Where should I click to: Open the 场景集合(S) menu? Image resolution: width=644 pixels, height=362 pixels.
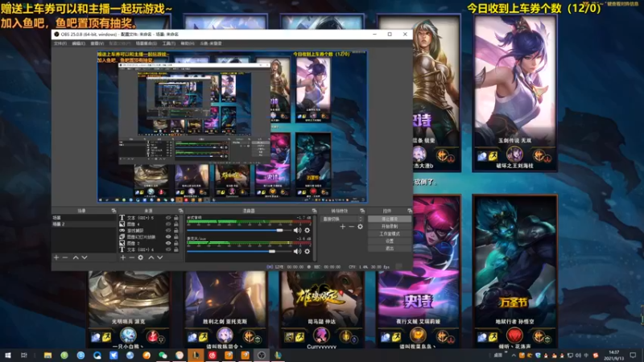coord(147,43)
